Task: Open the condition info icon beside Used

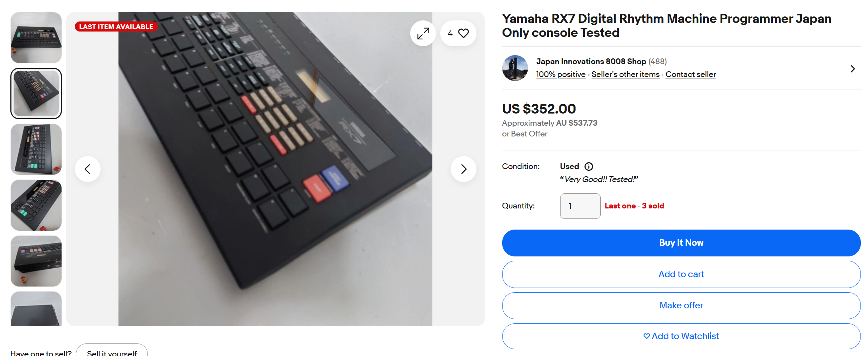Action: [589, 167]
